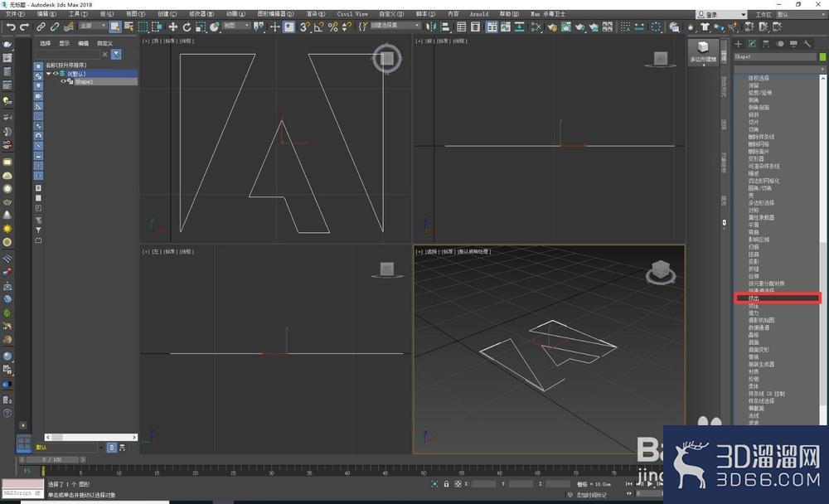
Task: Click Select and Place tool
Action: tap(214, 27)
